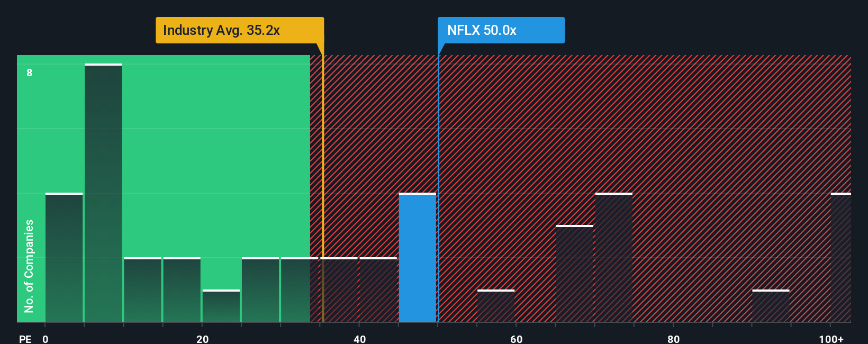Select the PE 20-25 short bar

point(221,306)
